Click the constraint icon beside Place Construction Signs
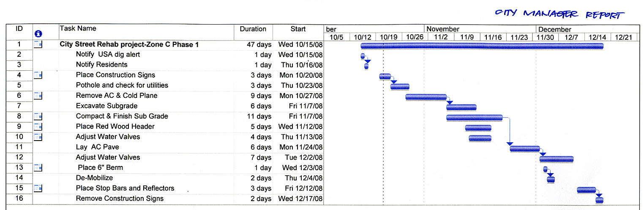644x210 pixels. coord(38,75)
